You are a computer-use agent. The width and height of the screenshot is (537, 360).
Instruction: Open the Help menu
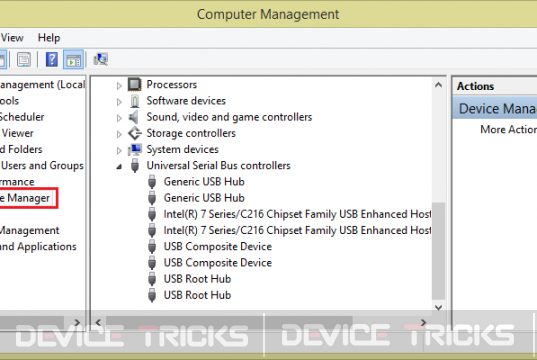tap(49, 38)
